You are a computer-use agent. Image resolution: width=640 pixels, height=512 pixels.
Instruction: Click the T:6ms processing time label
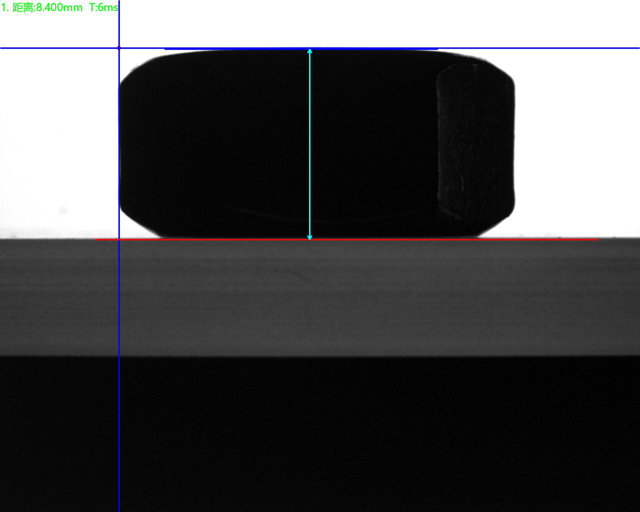(104, 7)
